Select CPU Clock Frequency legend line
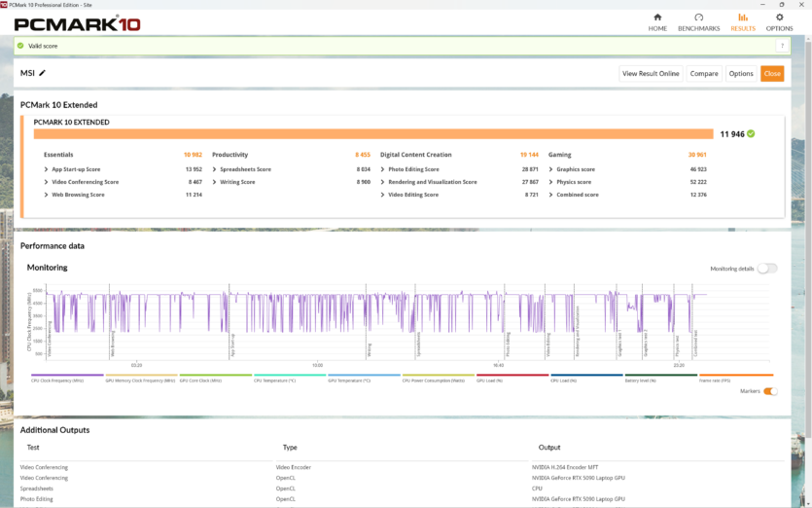 67,375
